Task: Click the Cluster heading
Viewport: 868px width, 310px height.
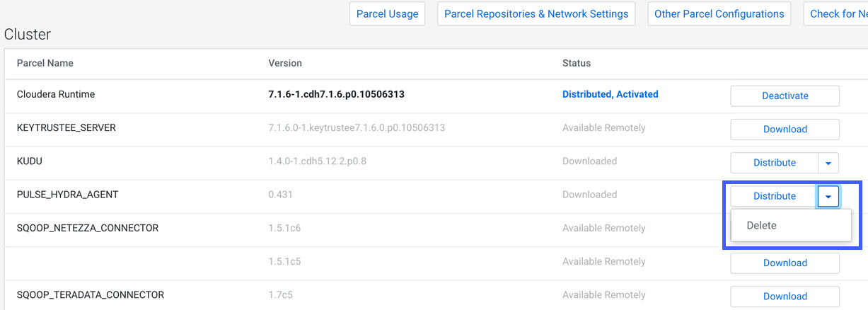Action: (x=28, y=34)
